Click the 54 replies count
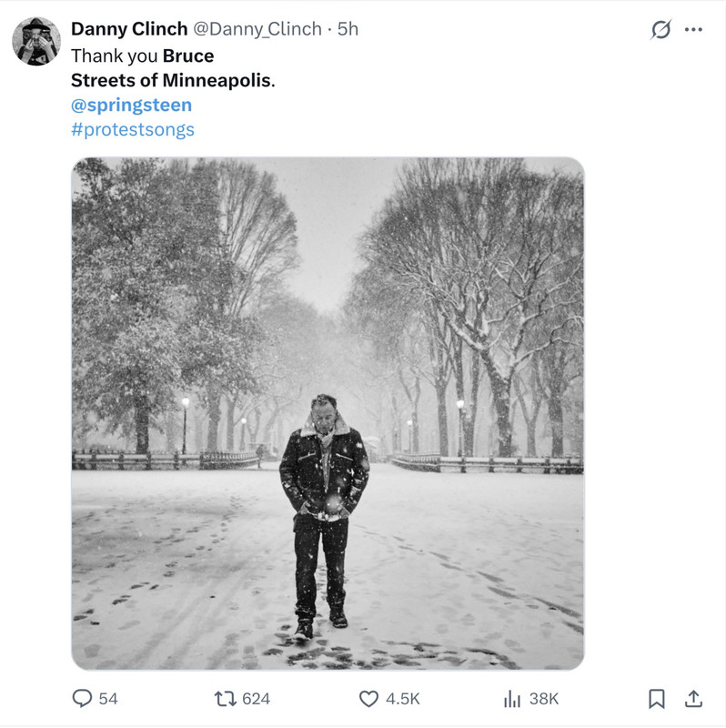 coord(108,698)
